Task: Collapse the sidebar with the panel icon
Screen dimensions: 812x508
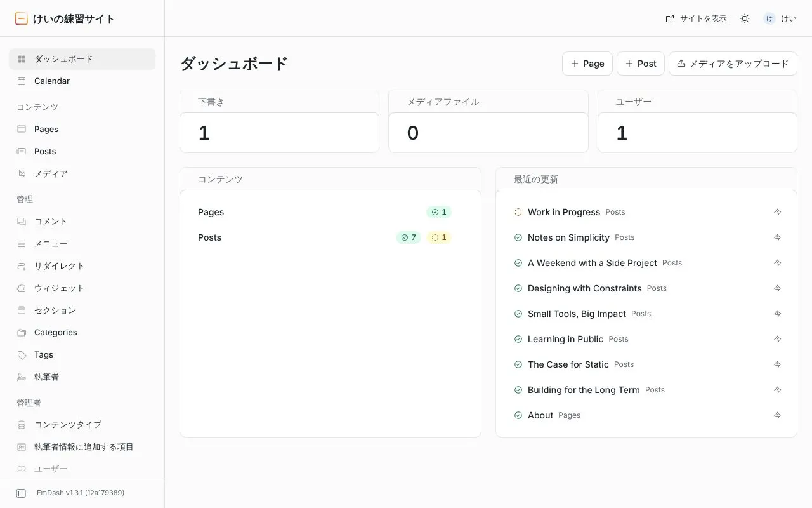Action: pyautogui.click(x=21, y=493)
